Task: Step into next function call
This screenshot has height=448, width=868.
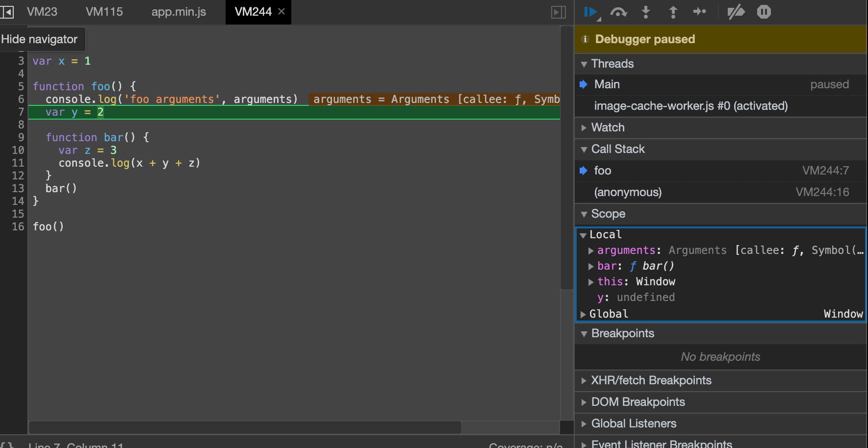Action: 646,12
